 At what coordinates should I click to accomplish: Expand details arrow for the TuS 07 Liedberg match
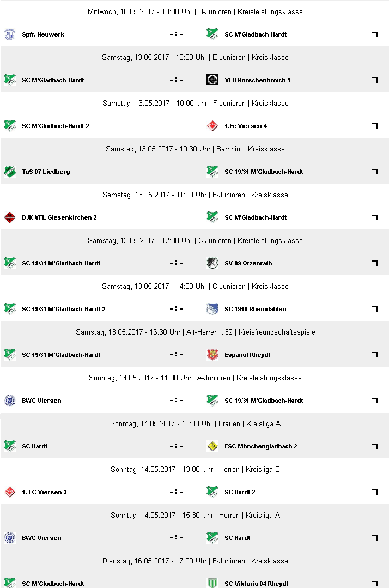tap(374, 172)
